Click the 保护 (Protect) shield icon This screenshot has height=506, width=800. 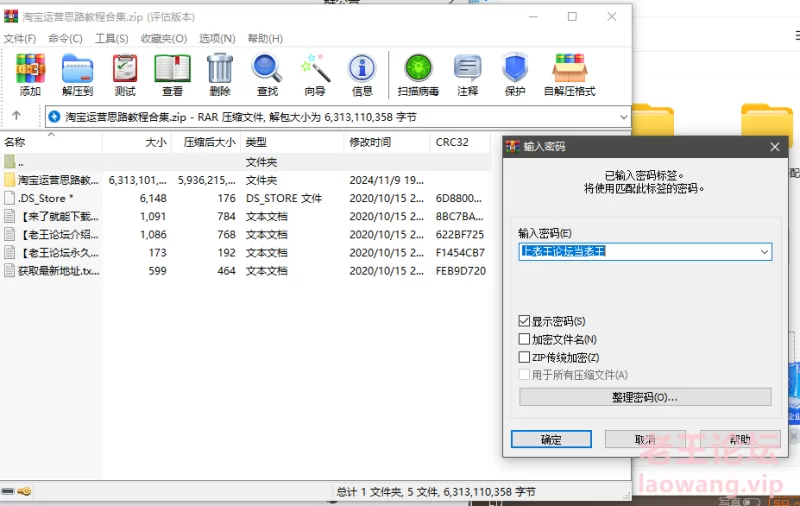pyautogui.click(x=515, y=69)
